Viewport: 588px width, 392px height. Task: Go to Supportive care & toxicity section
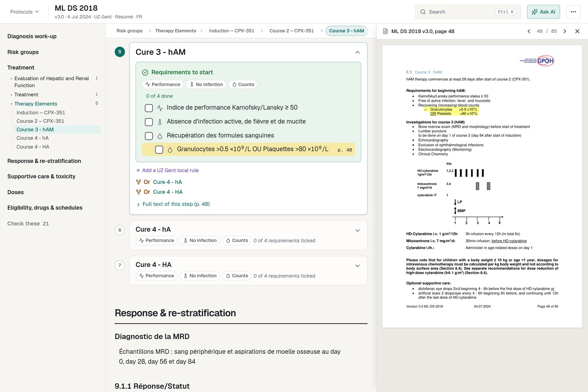click(x=41, y=177)
